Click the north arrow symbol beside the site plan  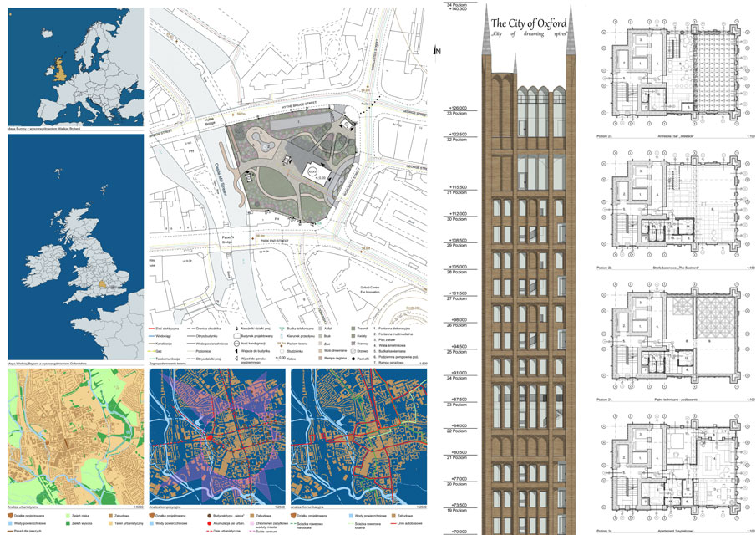tap(437, 51)
